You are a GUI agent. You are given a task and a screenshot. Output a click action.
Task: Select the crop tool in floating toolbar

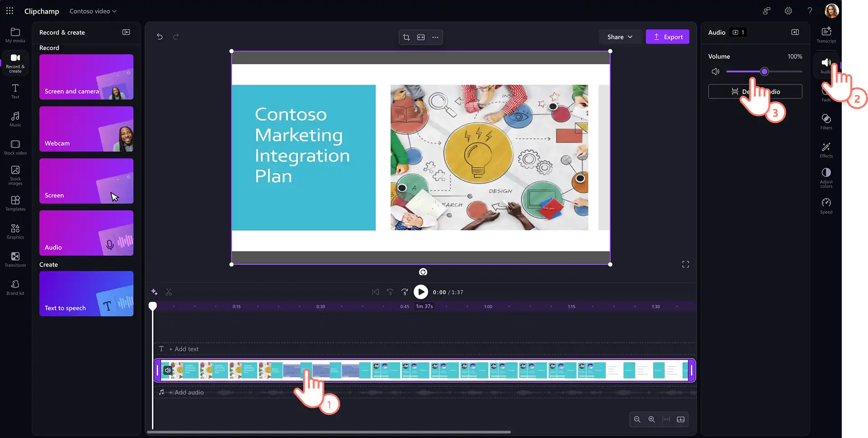point(406,37)
